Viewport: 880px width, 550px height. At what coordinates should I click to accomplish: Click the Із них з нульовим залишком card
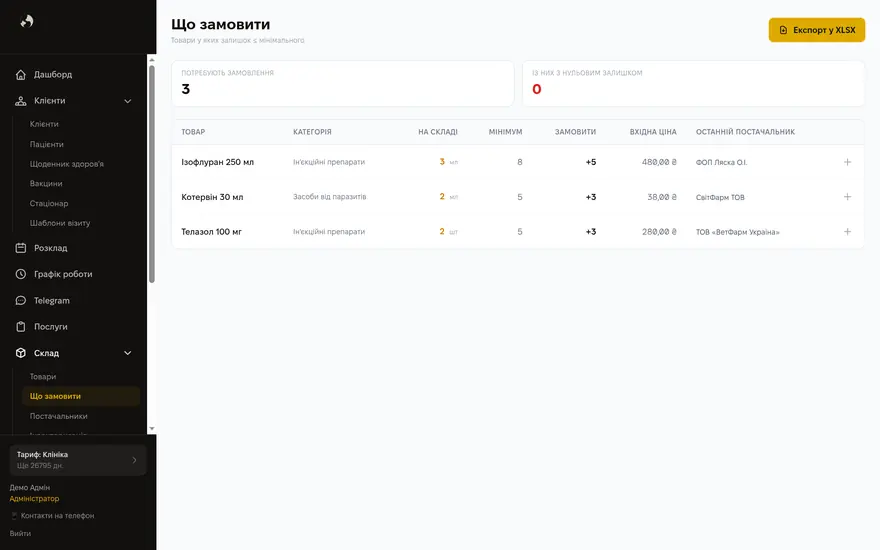[694, 84]
